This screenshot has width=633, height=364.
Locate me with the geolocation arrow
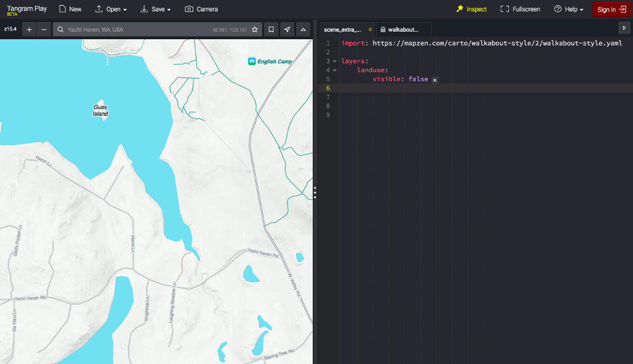coord(287,30)
